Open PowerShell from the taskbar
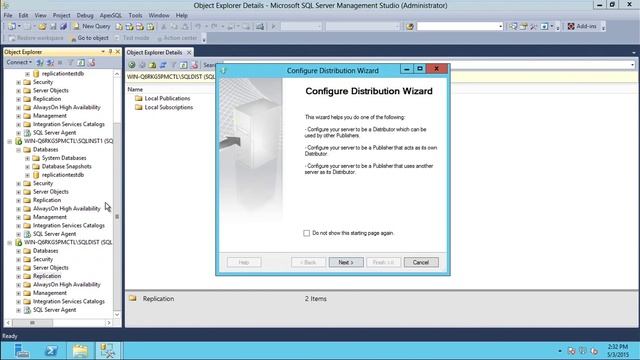This screenshot has height=360, width=640. pos(51,351)
